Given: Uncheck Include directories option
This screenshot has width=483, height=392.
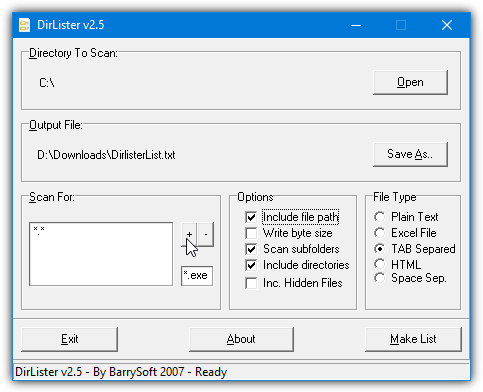Looking at the screenshot, I should tap(251, 265).
